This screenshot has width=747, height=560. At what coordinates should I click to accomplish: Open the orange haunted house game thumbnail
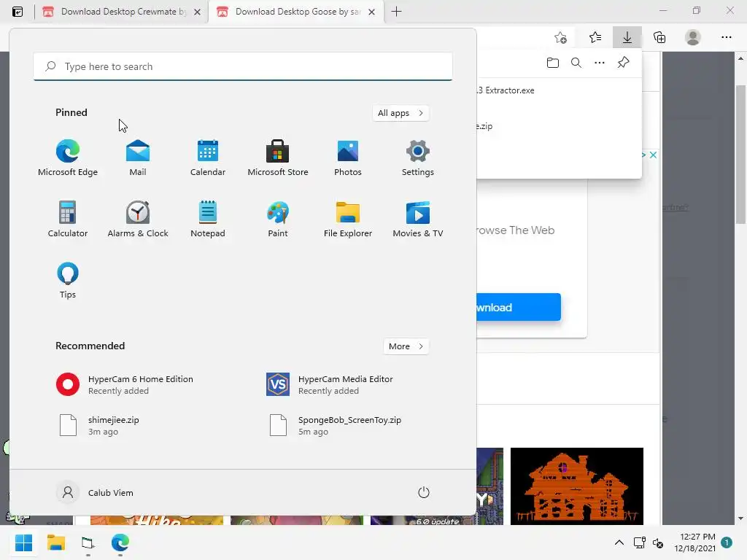(x=577, y=486)
